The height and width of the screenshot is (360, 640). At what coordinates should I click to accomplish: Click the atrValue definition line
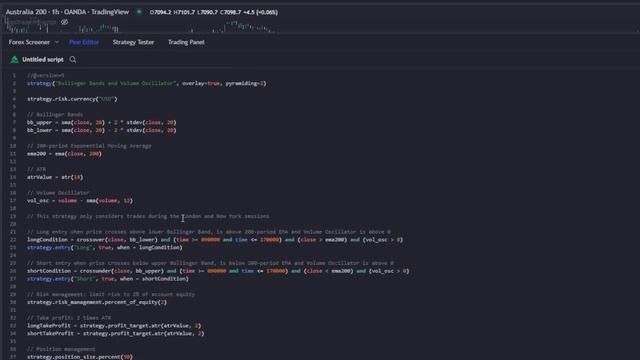click(55, 177)
